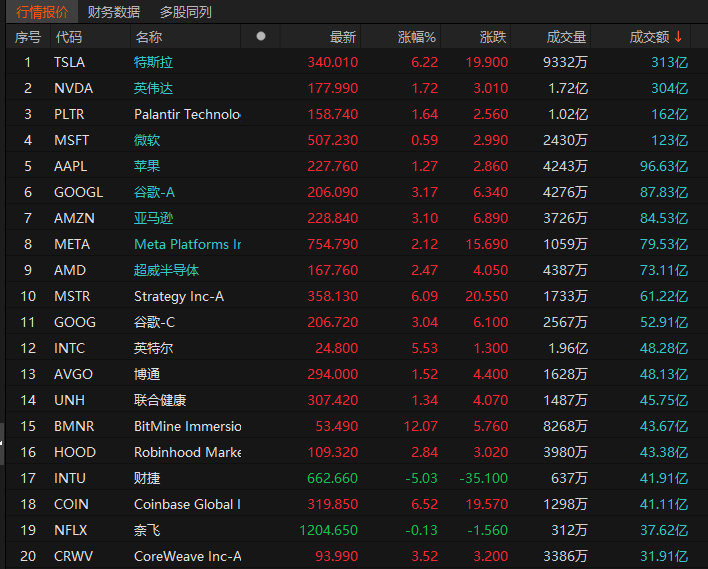Open 特斯拉 stock name link
The width and height of the screenshot is (708, 569).
point(153,62)
